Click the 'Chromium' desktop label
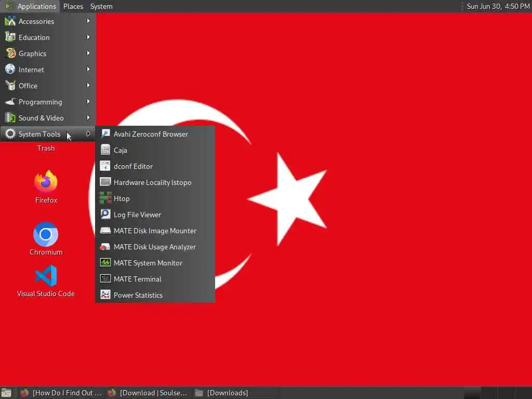Viewport: 532px width, 399px height. [x=46, y=252]
